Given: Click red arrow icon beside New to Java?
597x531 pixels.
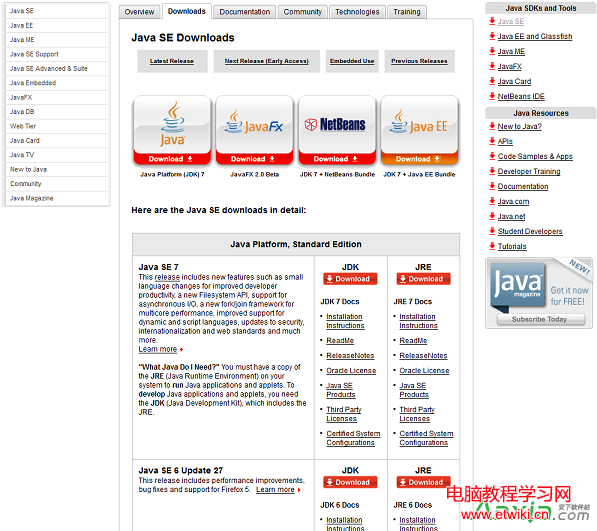Looking at the screenshot, I should tap(492, 126).
